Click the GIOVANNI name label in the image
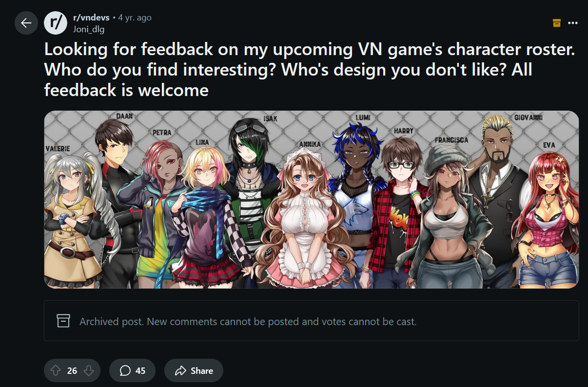This screenshot has width=588, height=387. [x=528, y=118]
